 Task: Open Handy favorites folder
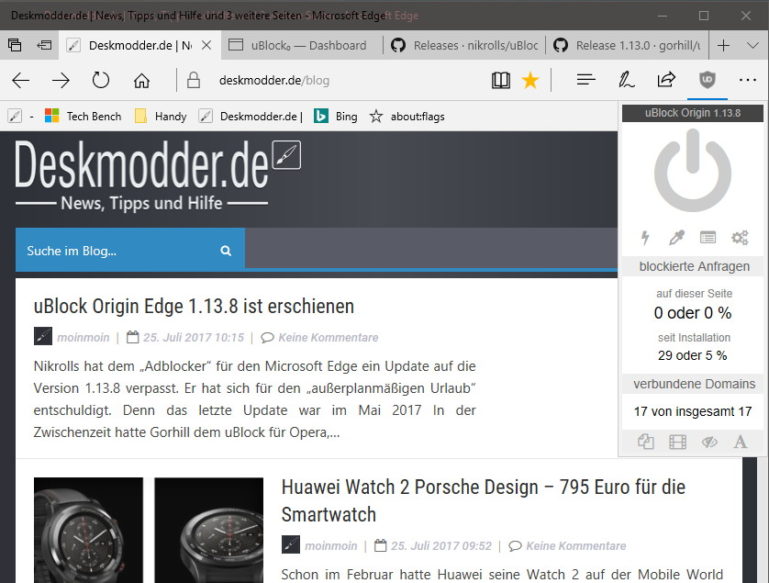click(161, 116)
